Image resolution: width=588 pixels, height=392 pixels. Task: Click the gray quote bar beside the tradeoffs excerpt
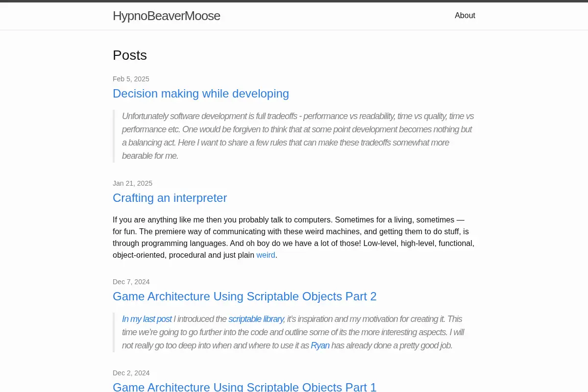coord(114,136)
